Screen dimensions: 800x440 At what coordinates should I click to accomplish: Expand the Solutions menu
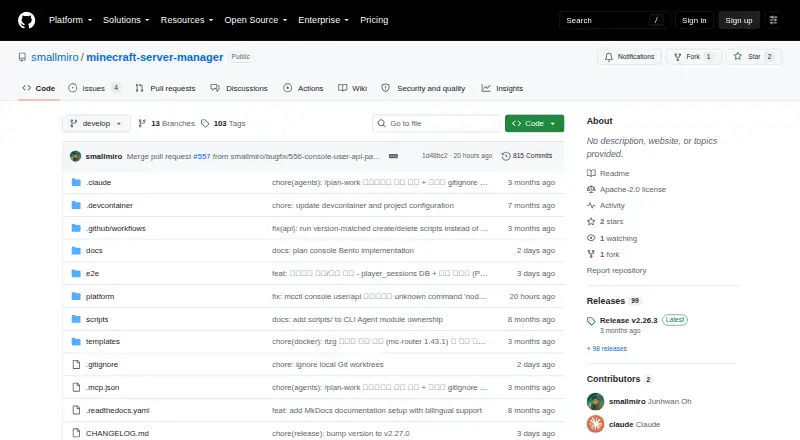tap(126, 20)
